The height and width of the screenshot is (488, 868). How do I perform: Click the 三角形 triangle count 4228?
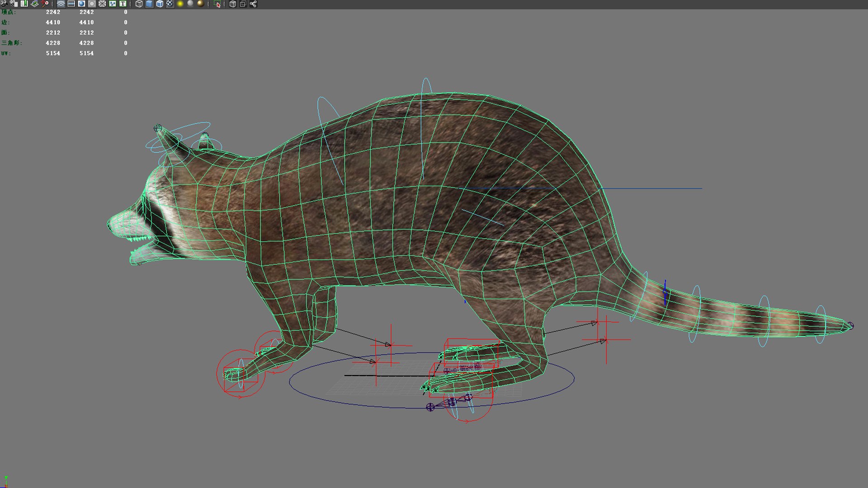coord(53,43)
